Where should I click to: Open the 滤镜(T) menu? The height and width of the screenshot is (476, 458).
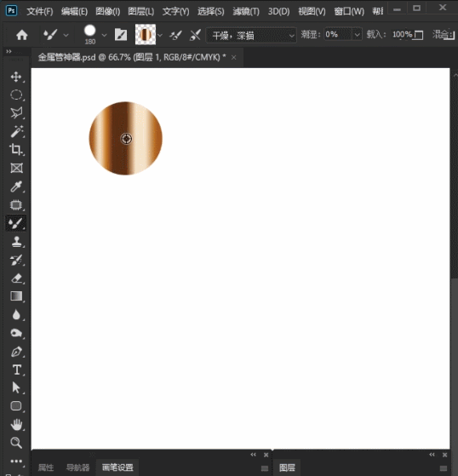pos(246,12)
